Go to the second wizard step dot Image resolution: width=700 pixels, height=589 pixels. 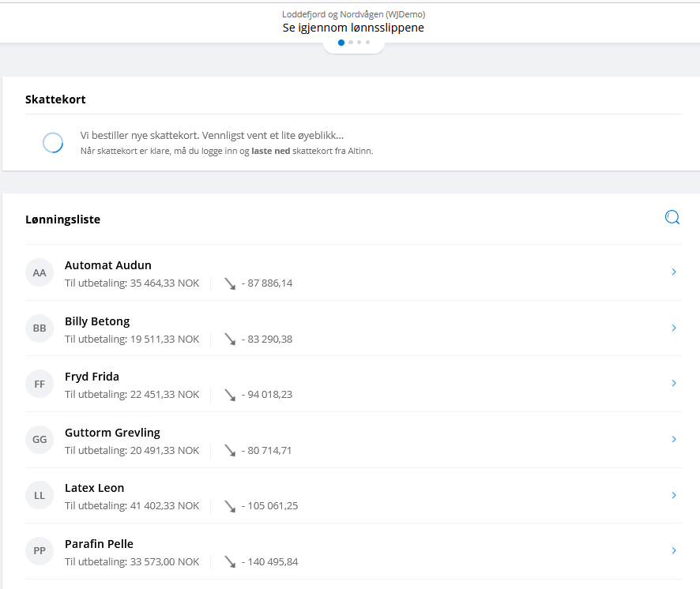[x=351, y=43]
